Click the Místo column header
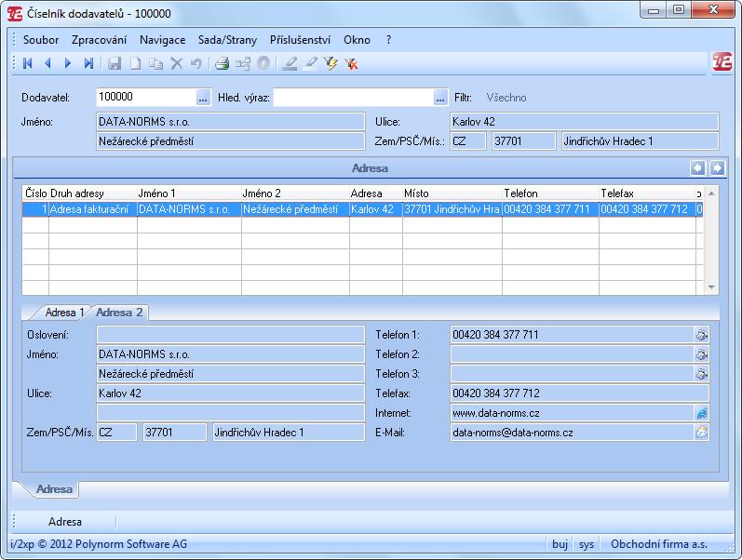This screenshot has width=742, height=560. (x=452, y=193)
